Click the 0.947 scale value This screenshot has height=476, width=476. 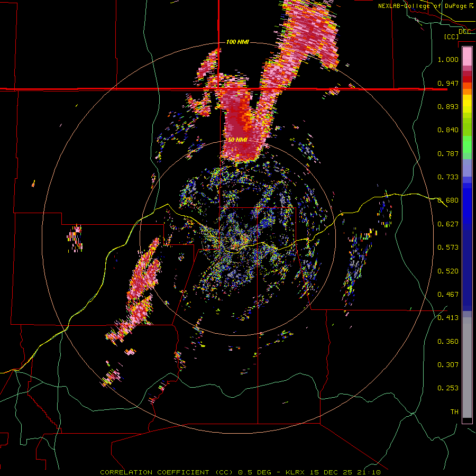(x=448, y=83)
